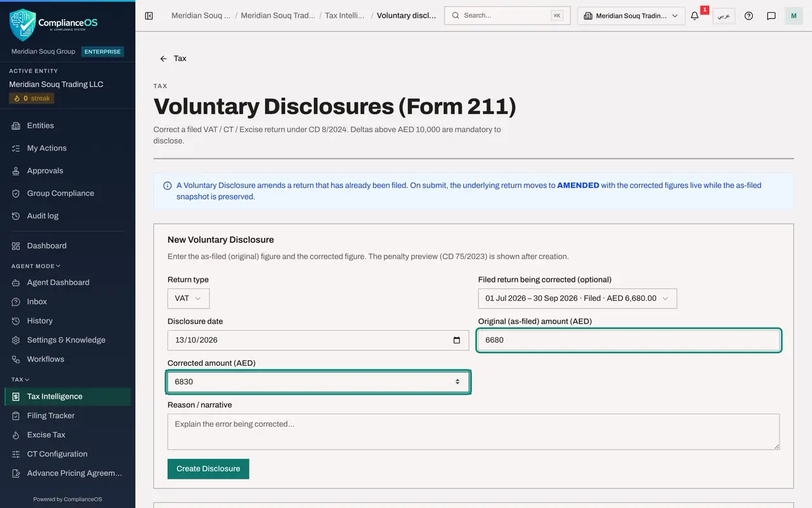Click the Search field
Image resolution: width=812 pixels, height=508 pixels.
click(x=507, y=16)
